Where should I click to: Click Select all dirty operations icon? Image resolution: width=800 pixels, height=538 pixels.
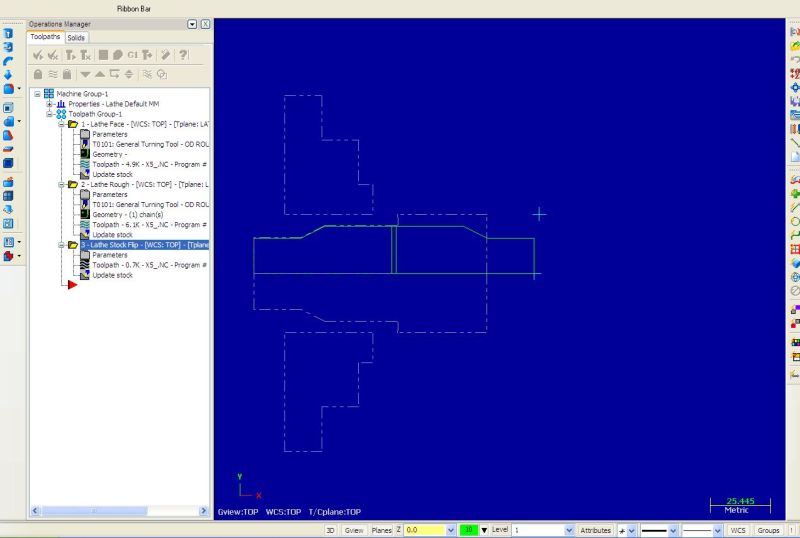53,55
